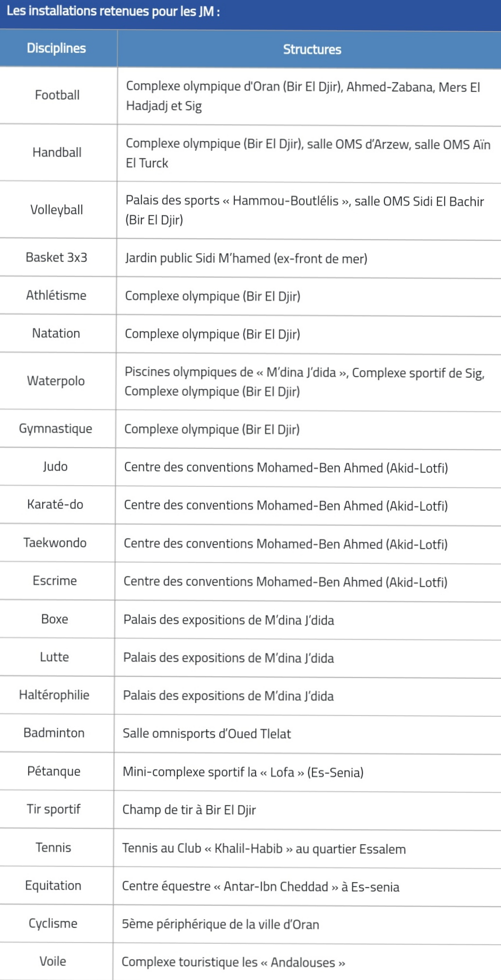Click the Complexe touristique les Andalouses text
501x980 pixels.
[233, 962]
